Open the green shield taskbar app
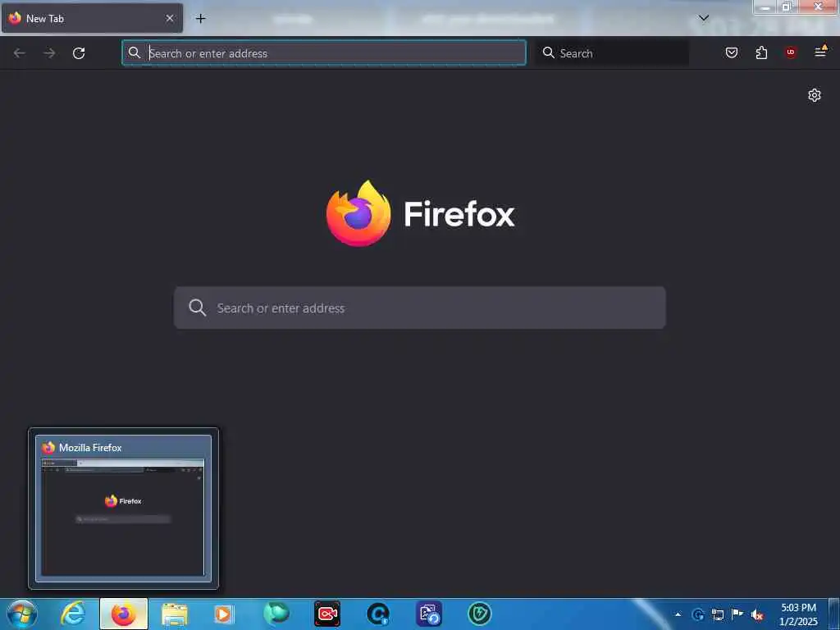Viewport: 840px width, 630px height. [479, 614]
